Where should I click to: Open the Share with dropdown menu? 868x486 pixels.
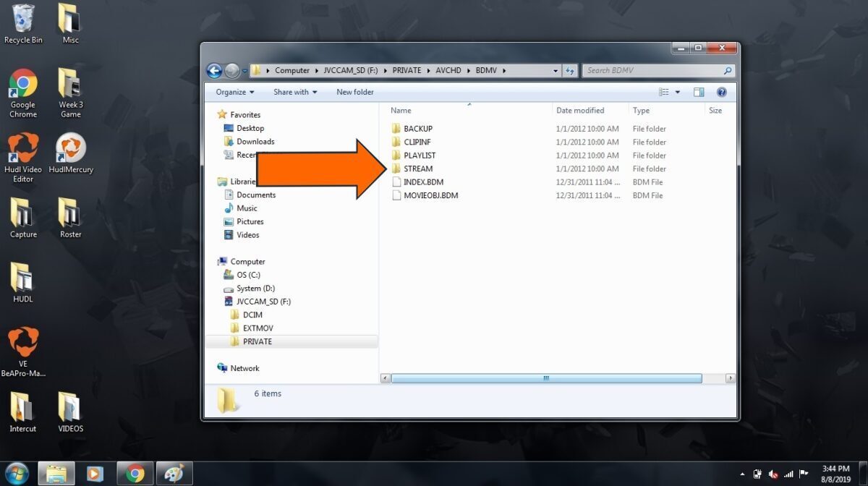pyautogui.click(x=295, y=92)
